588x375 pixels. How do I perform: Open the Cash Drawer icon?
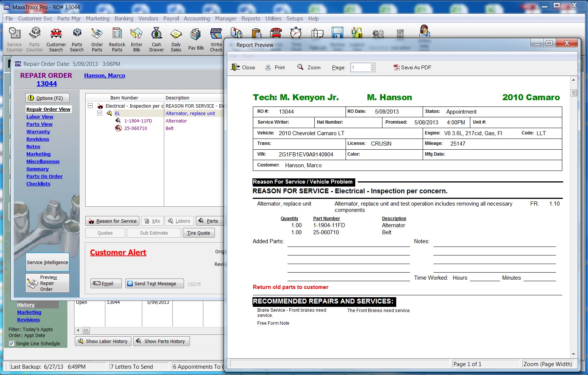point(157,39)
